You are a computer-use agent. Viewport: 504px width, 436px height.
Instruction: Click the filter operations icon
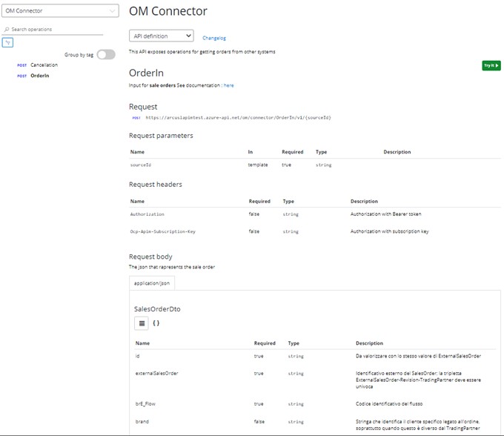tap(7, 42)
